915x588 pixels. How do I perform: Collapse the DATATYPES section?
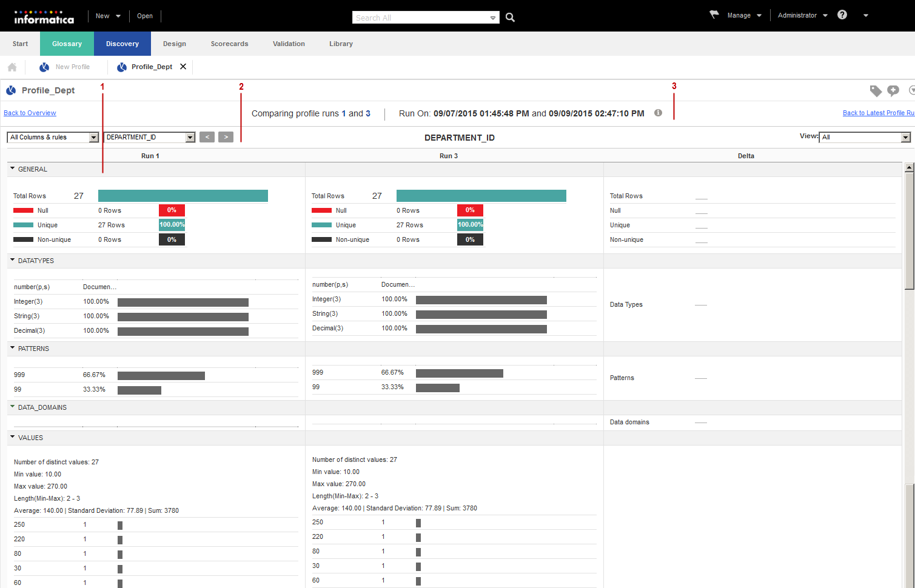pos(13,261)
